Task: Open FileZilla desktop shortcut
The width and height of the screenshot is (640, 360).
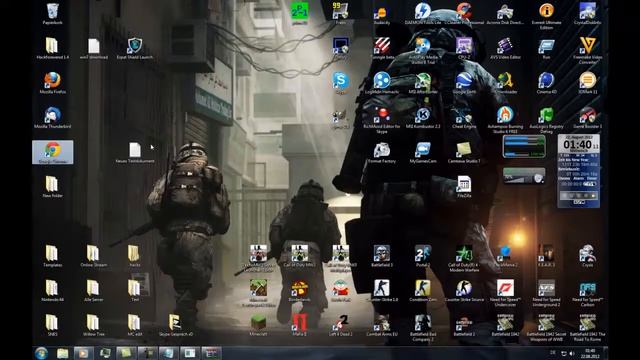Action: 464,187
